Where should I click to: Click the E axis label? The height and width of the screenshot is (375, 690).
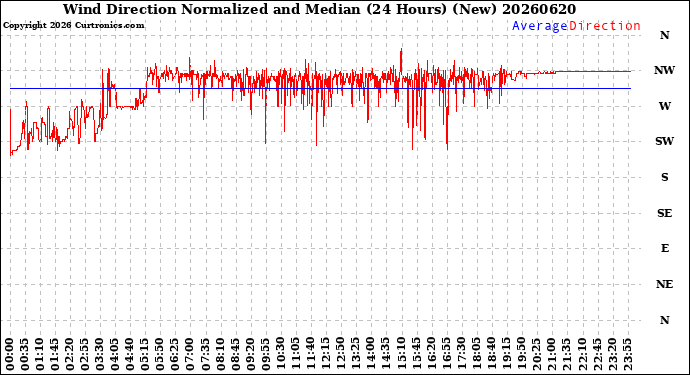click(664, 248)
